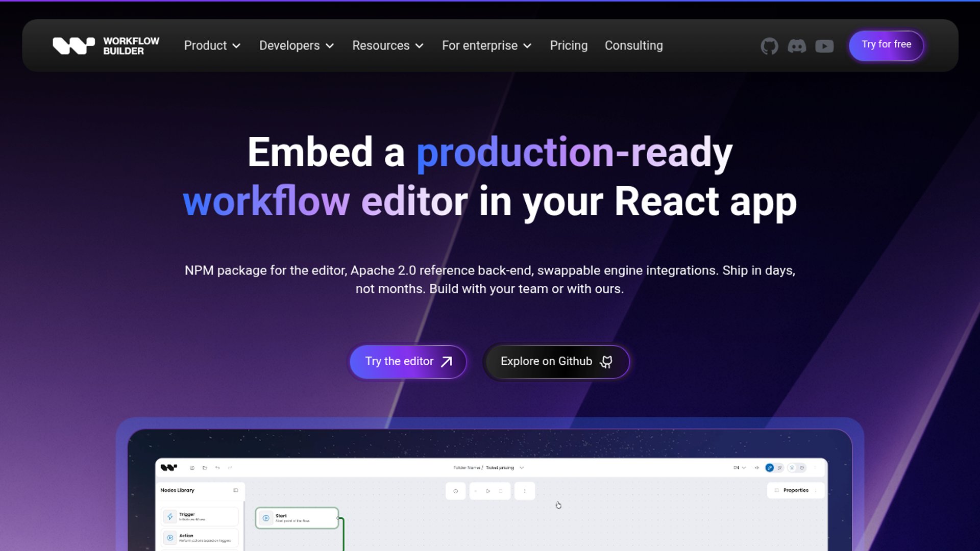
Task: Click the save icon in editor preview header
Action: 192,467
